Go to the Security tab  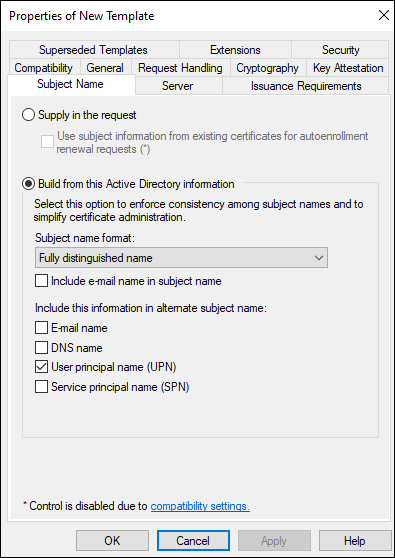point(340,49)
